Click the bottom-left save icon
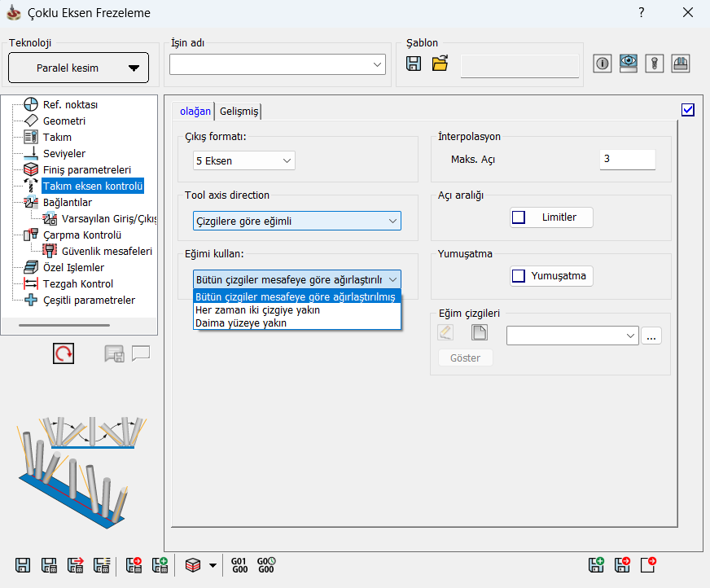The height and width of the screenshot is (588, 710). (24, 565)
